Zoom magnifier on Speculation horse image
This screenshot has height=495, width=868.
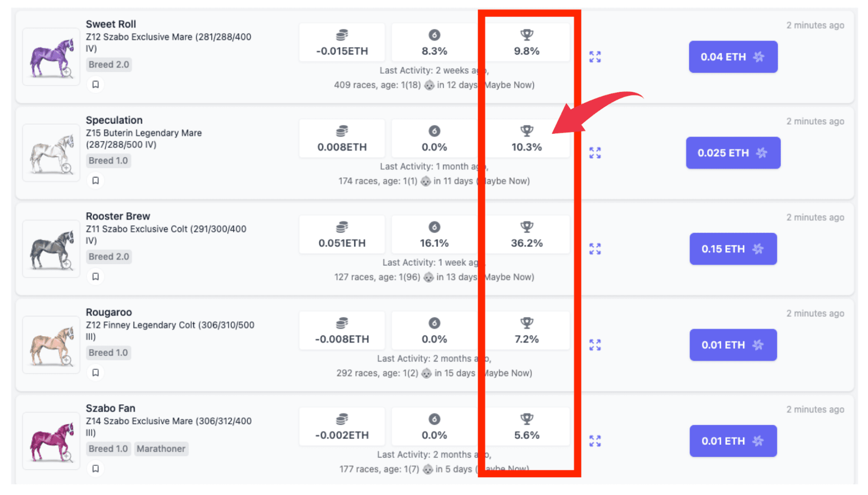(x=66, y=168)
